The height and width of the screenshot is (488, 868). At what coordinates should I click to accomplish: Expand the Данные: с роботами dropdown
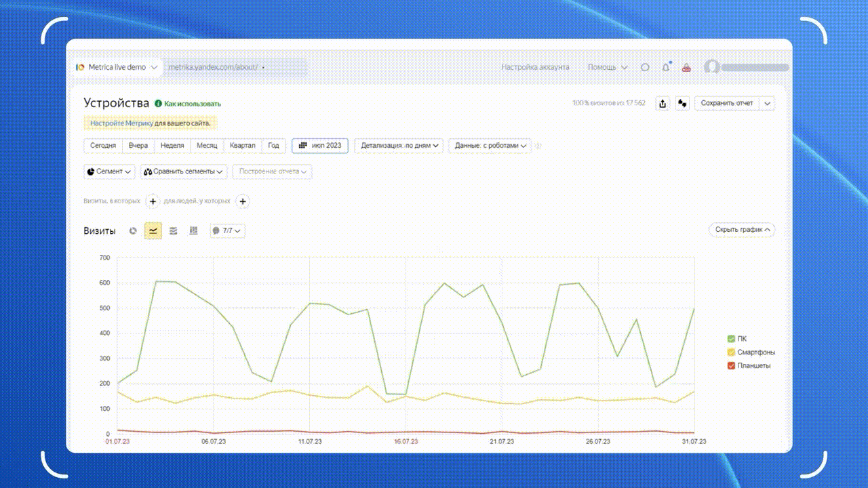[x=490, y=146]
